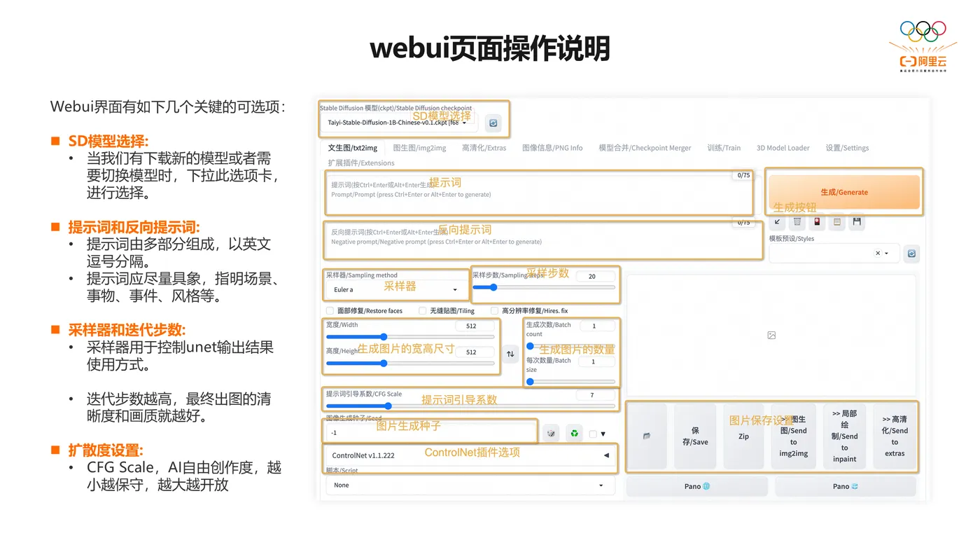980x552 pixels.
Task: Adjust the Sampling steps slider
Action: pyautogui.click(x=544, y=287)
